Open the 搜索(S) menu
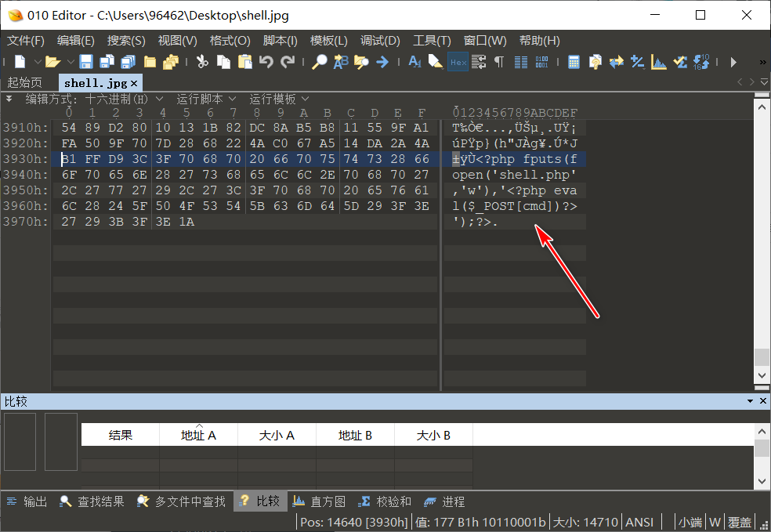The image size is (771, 532). point(126,40)
